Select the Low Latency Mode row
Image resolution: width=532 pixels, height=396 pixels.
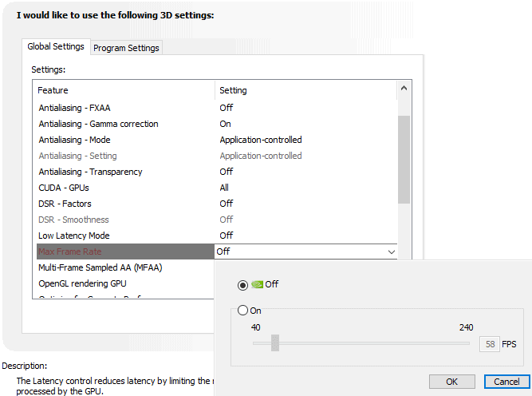click(x=74, y=236)
